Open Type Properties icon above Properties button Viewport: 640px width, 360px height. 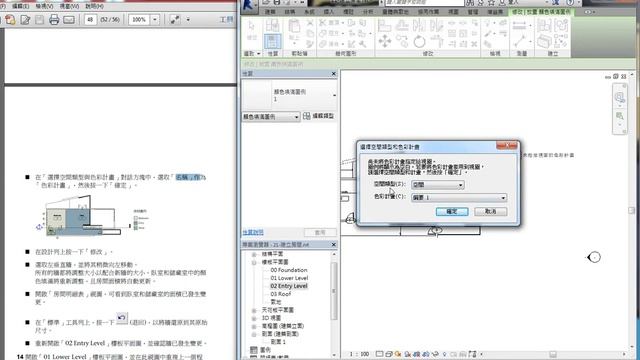point(272,26)
